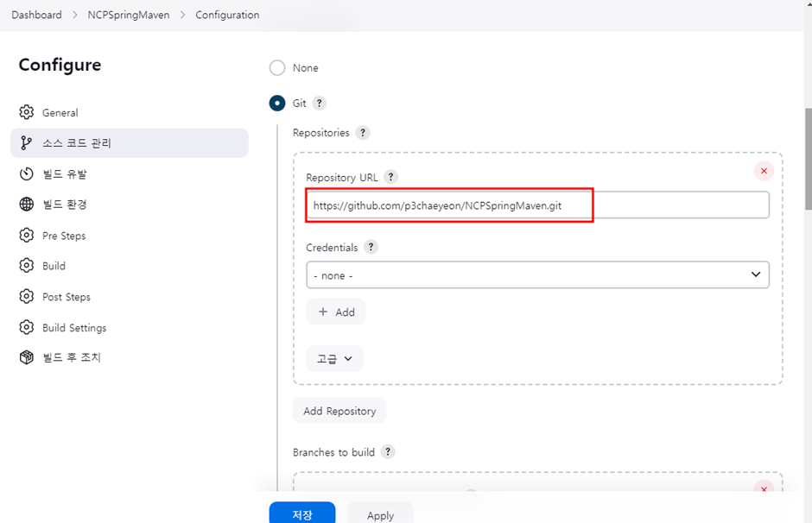
Task: Click the 빌드 후 조치 package icon
Action: tap(27, 357)
